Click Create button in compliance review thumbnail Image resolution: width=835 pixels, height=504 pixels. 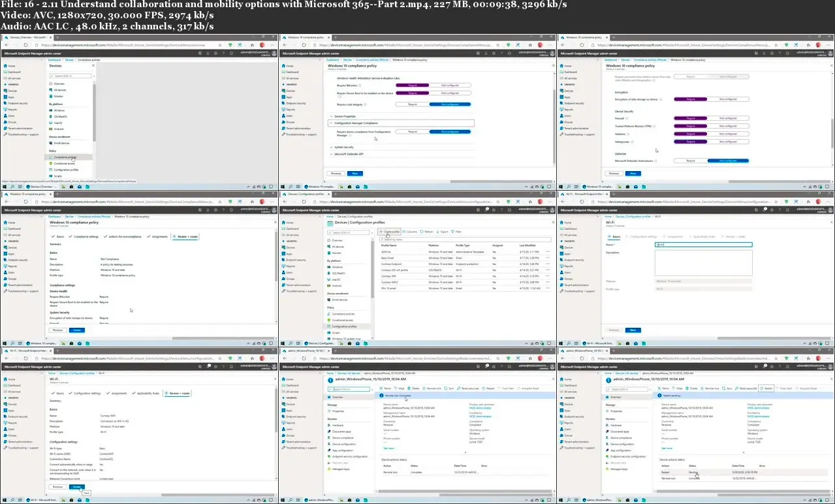77,330
